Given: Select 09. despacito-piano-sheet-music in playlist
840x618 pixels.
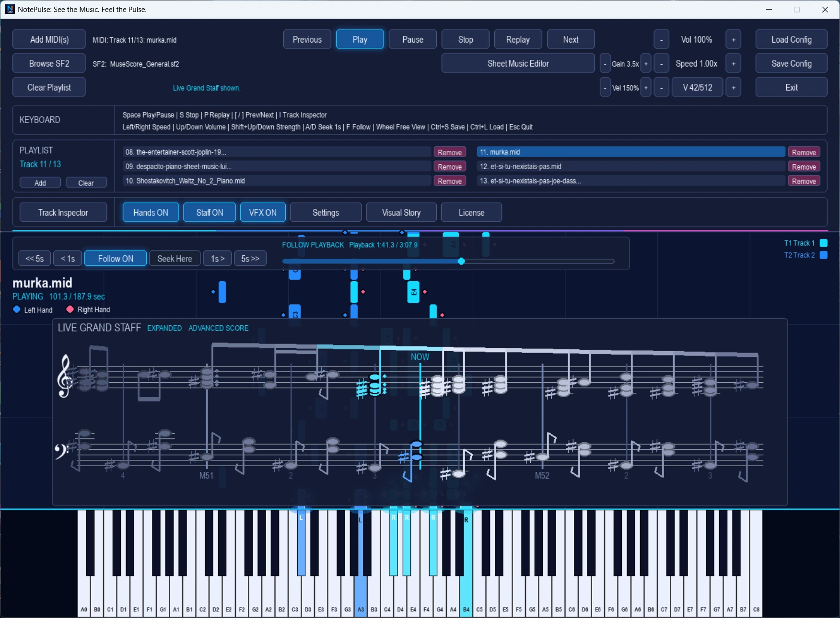Looking at the screenshot, I should pos(277,166).
